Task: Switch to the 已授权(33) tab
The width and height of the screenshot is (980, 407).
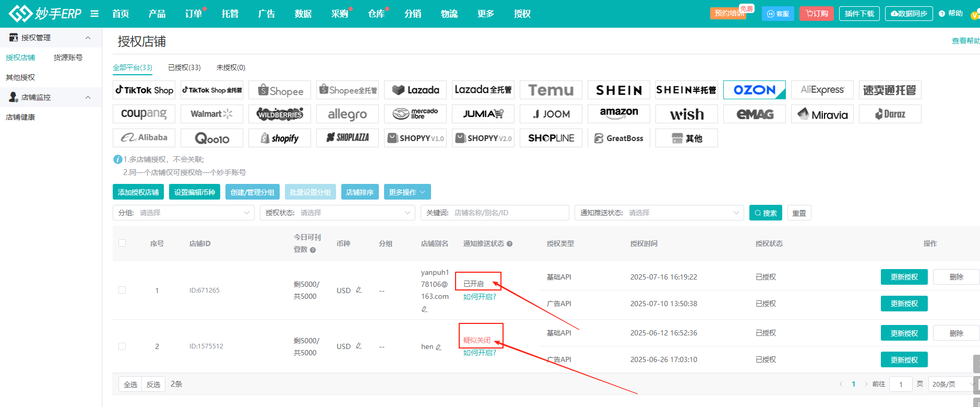Action: (184, 67)
